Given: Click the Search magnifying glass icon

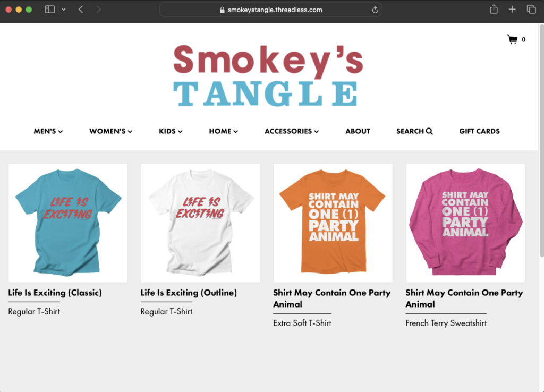Looking at the screenshot, I should tap(429, 131).
